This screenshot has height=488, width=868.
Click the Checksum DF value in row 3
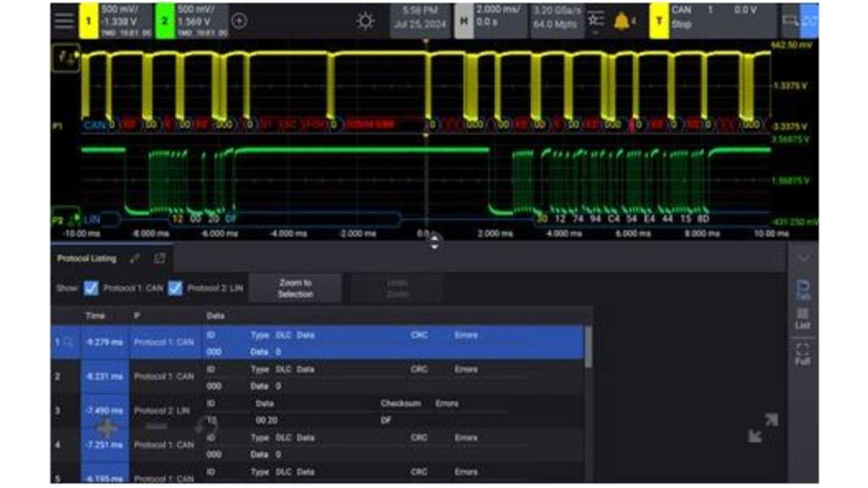386,420
